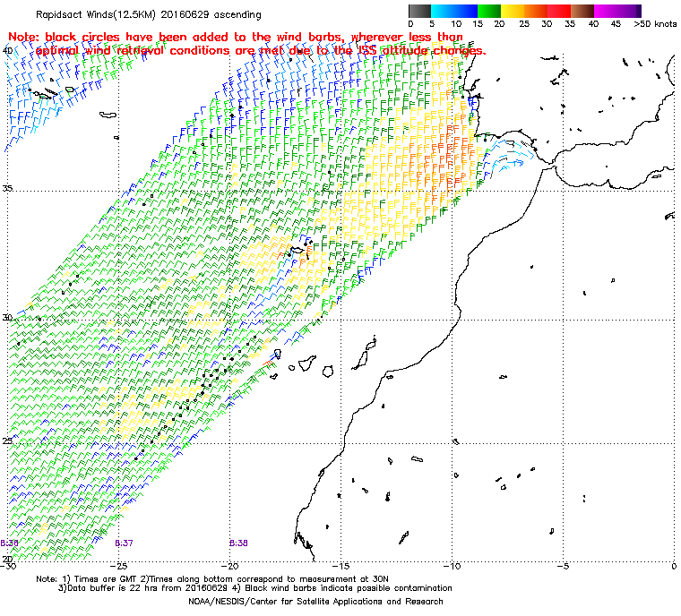Click the 'Rapidscat Winds(12.5KM) 20160629 ascending' title

pyautogui.click(x=149, y=14)
